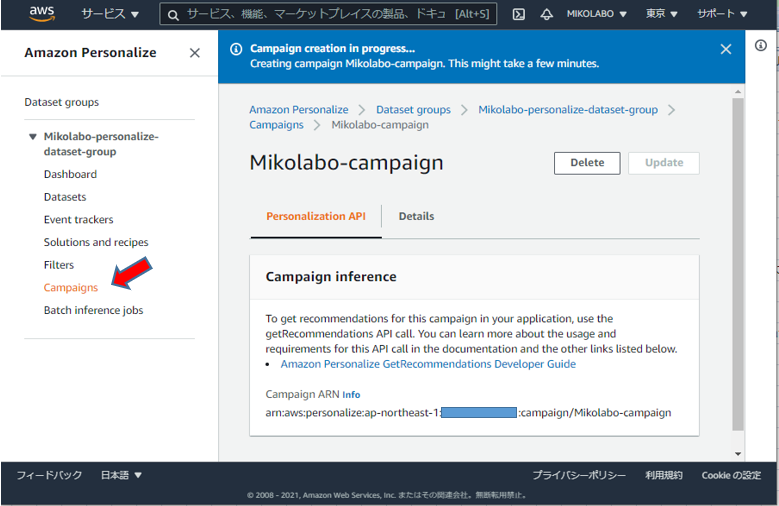Open Dataset groups in the sidebar

(62, 102)
